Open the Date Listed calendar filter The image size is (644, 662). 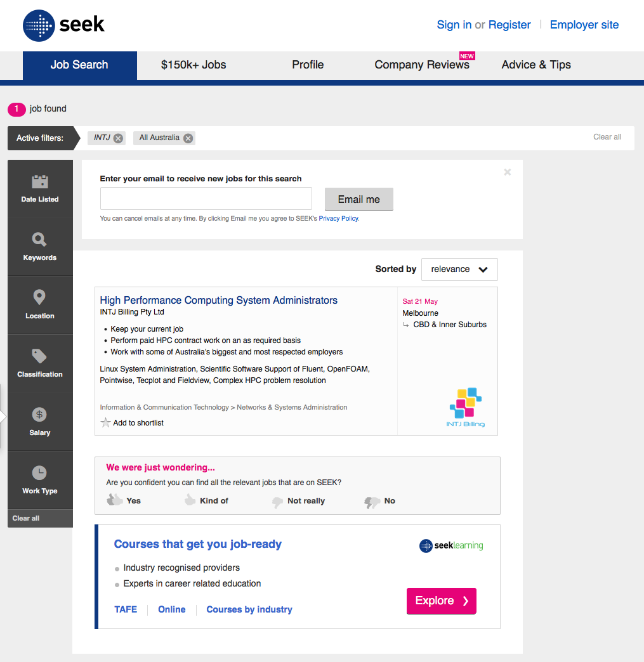(x=40, y=188)
